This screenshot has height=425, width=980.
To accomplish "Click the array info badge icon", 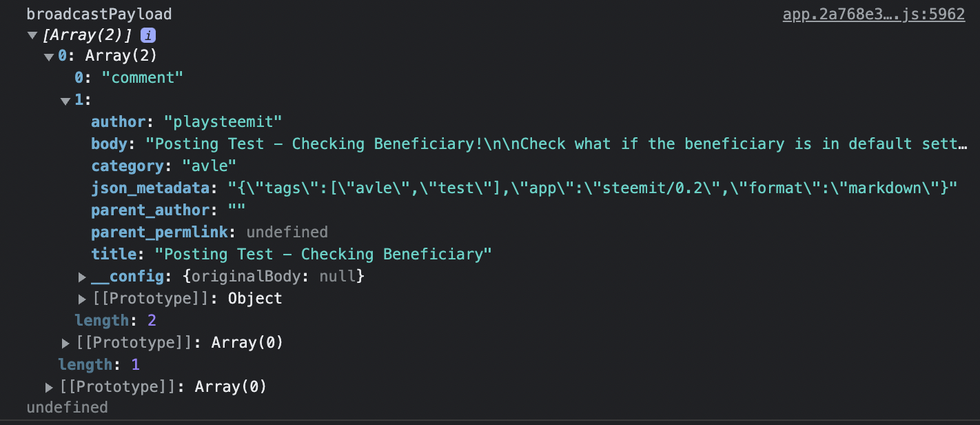I will click(x=148, y=35).
